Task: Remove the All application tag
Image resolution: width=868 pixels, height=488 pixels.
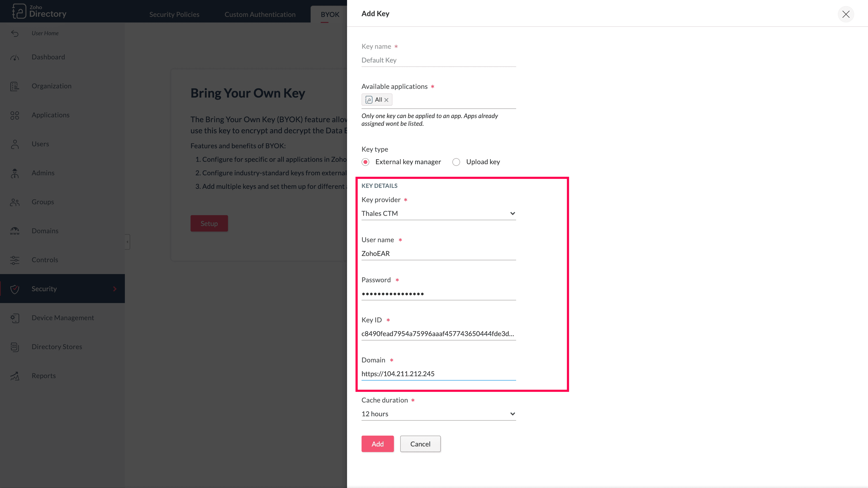Action: point(386,100)
